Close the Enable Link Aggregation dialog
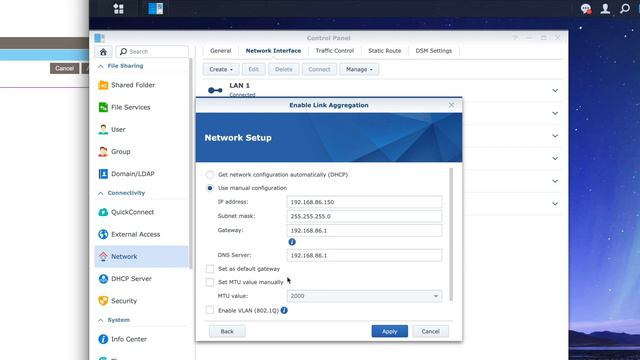Screen dimensions: 640x360 tap(451, 105)
